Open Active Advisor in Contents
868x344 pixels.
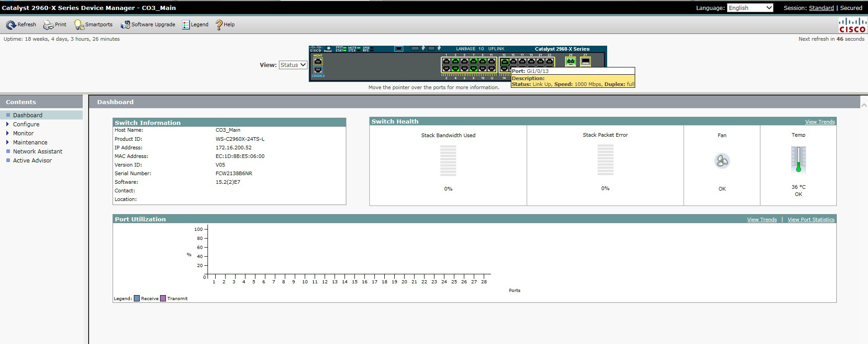(32, 160)
